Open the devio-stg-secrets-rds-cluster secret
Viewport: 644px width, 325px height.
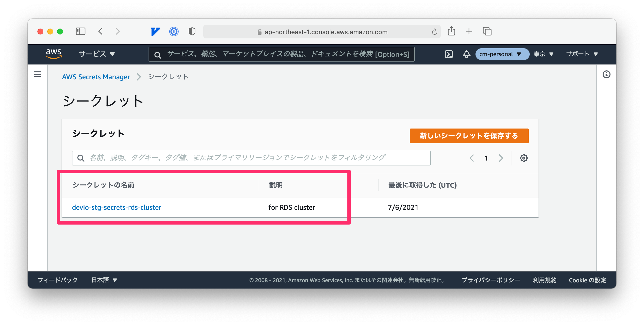coord(117,207)
